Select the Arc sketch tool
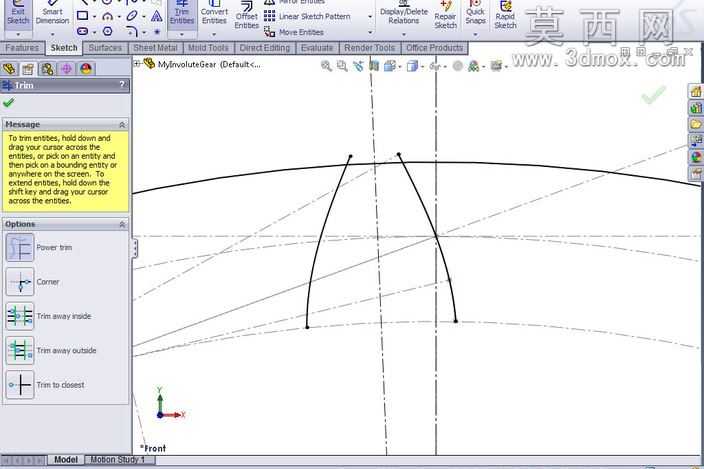Image resolution: width=704 pixels, height=469 pixels. pyautogui.click(x=108, y=17)
